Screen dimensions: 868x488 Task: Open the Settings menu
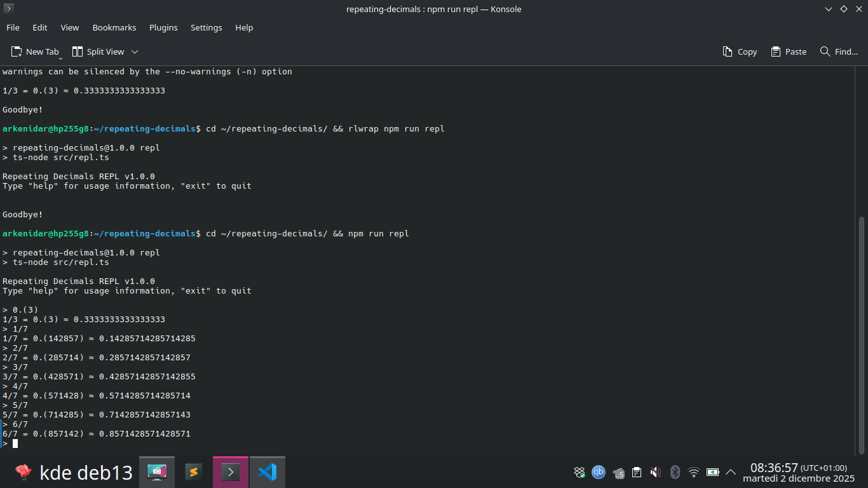tap(207, 27)
